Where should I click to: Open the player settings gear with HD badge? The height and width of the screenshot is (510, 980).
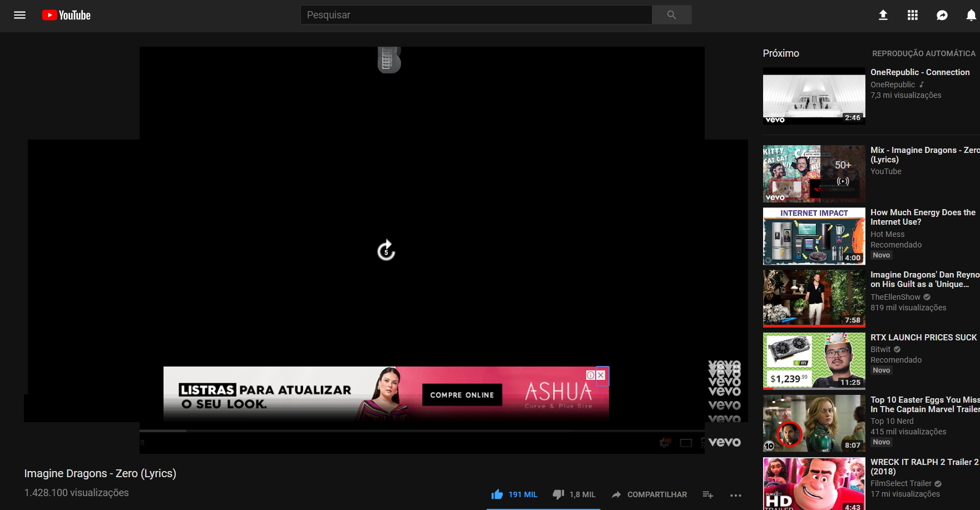664,442
